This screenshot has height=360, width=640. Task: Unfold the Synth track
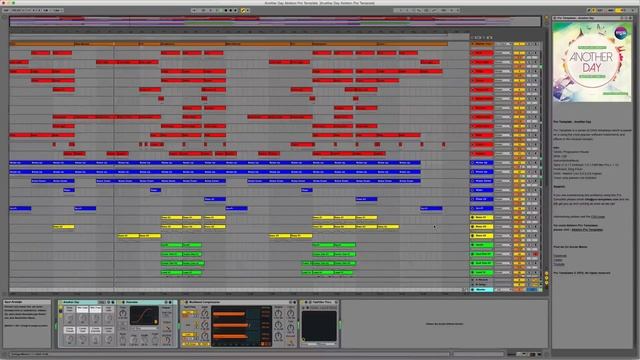[473, 245]
